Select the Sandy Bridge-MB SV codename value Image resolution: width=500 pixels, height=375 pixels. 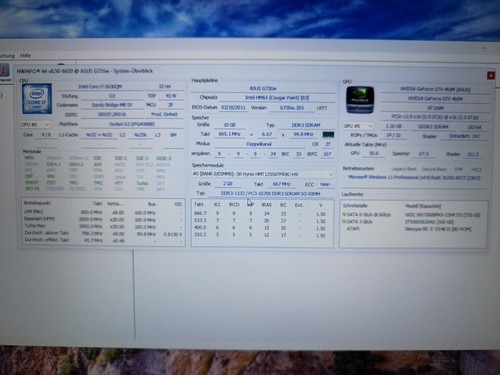pos(112,105)
